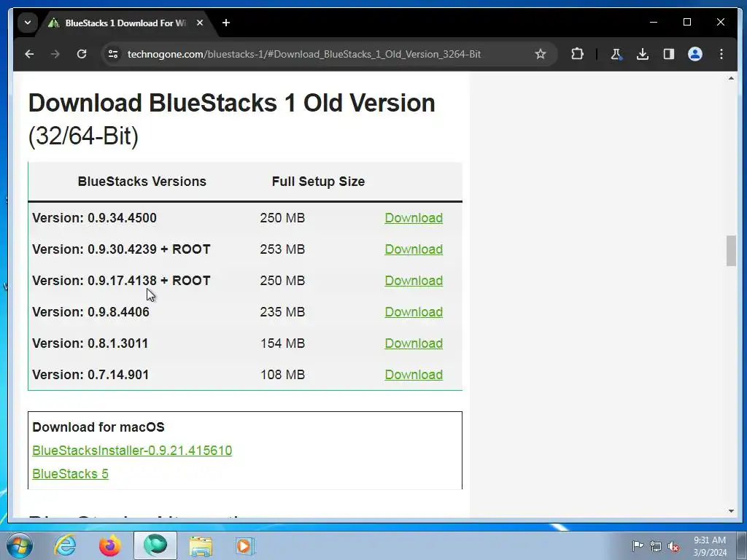Viewport: 747px width, 560px height.
Task: Open network status icon in tray
Action: [x=656, y=546]
